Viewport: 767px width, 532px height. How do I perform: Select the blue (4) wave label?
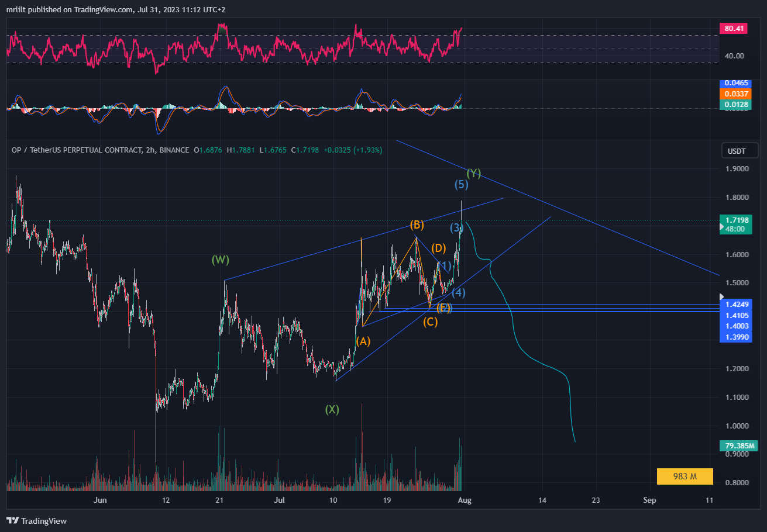pyautogui.click(x=459, y=292)
